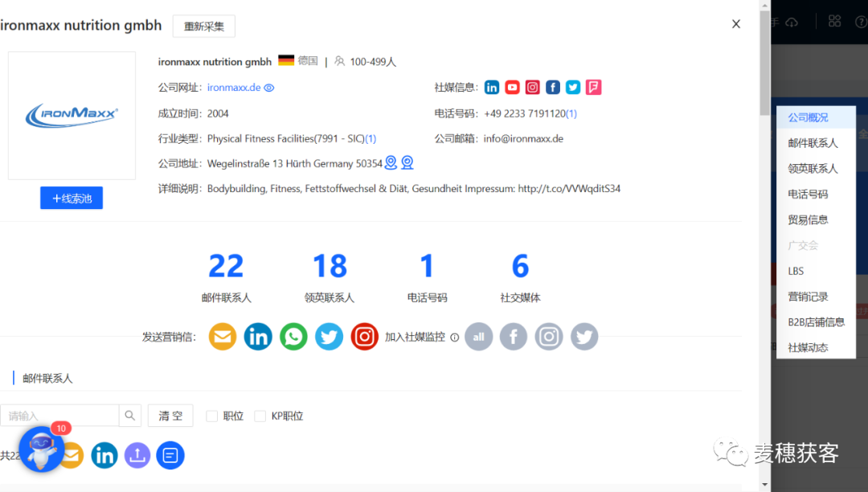Image resolution: width=868 pixels, height=492 pixels.
Task: Click the (1) link after industry type
Action: (x=371, y=139)
